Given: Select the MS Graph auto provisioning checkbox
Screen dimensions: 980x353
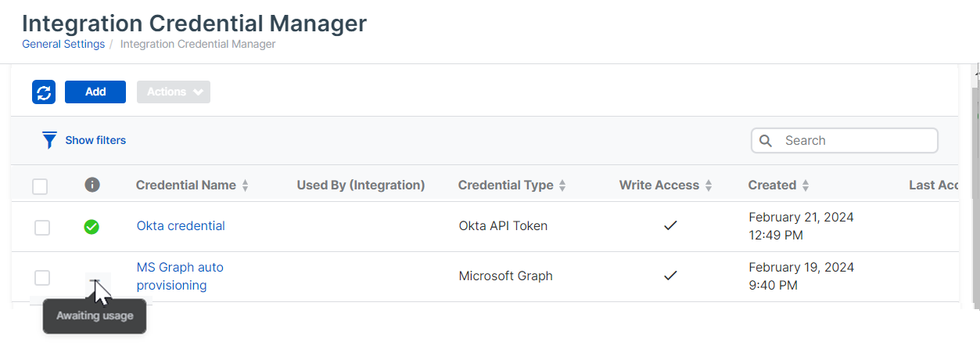Looking at the screenshot, I should click(42, 277).
